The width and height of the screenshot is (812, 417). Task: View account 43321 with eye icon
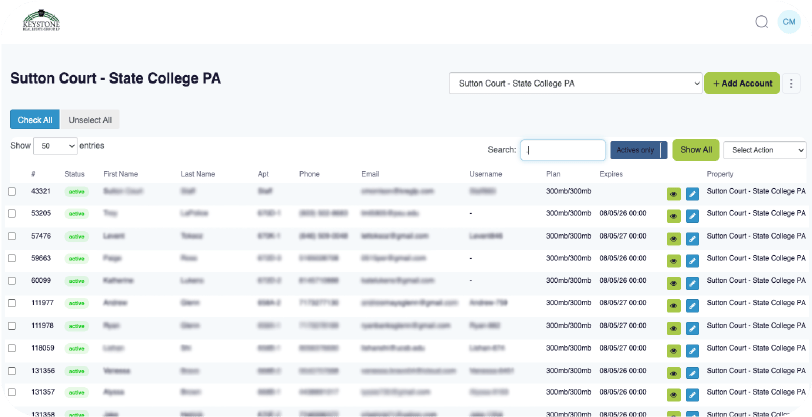pos(674,192)
